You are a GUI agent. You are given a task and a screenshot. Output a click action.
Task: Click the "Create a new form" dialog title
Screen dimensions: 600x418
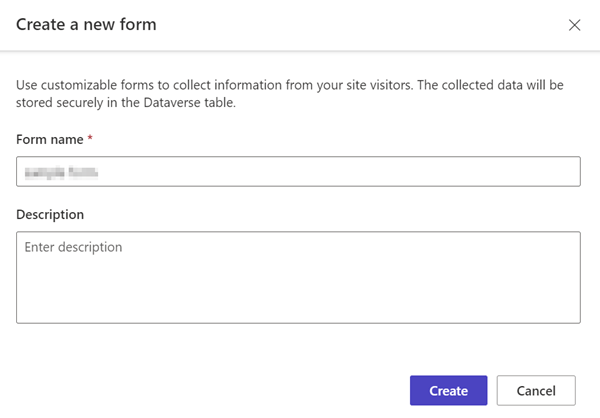click(x=86, y=24)
